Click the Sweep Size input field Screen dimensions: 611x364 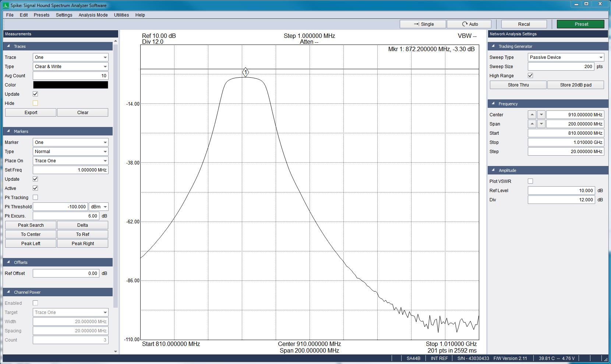561,67
